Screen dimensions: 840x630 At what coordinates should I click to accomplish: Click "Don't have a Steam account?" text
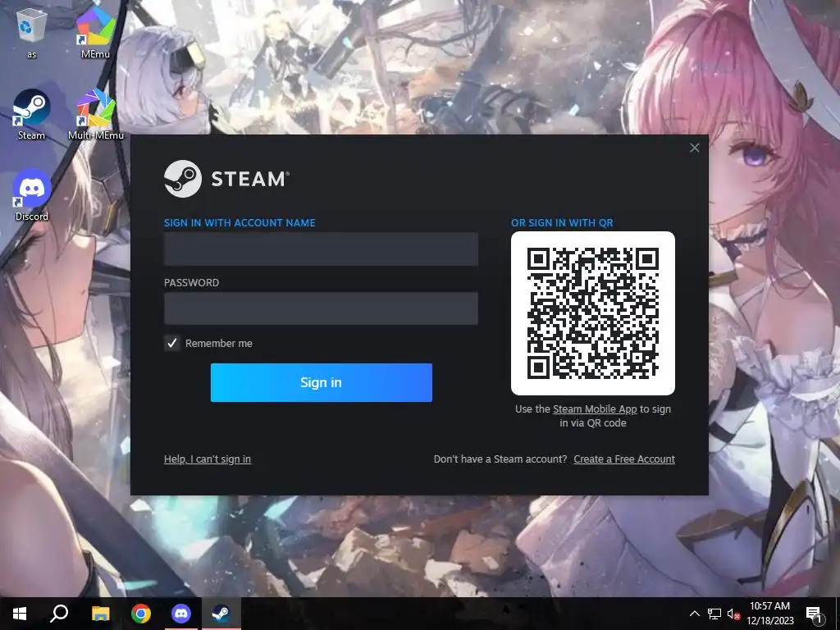500,459
